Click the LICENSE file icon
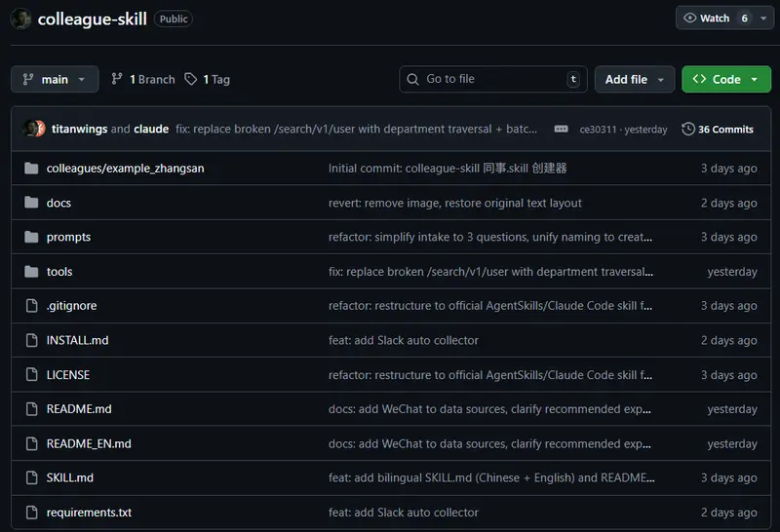The width and height of the screenshot is (780, 532). tap(31, 375)
